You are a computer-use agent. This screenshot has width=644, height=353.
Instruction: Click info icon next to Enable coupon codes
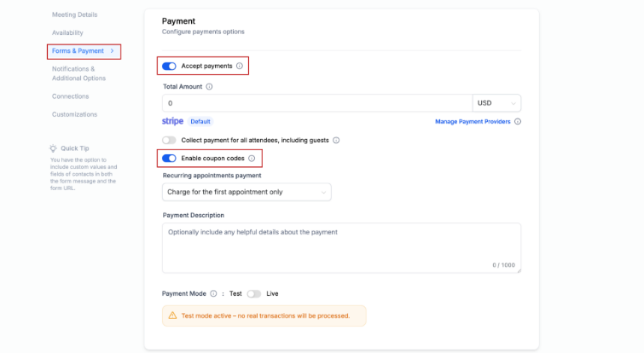pyautogui.click(x=252, y=159)
